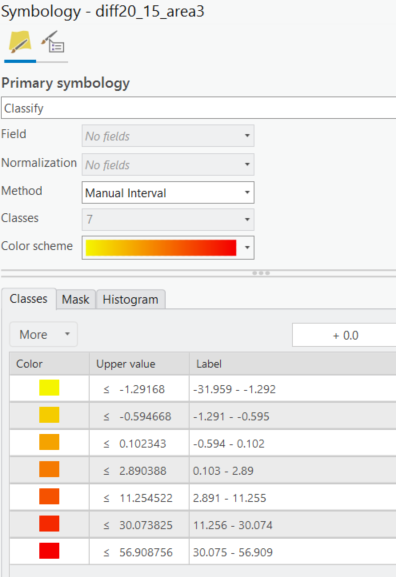
Task: Open the Color scheme dropdown
Action: (x=168, y=248)
